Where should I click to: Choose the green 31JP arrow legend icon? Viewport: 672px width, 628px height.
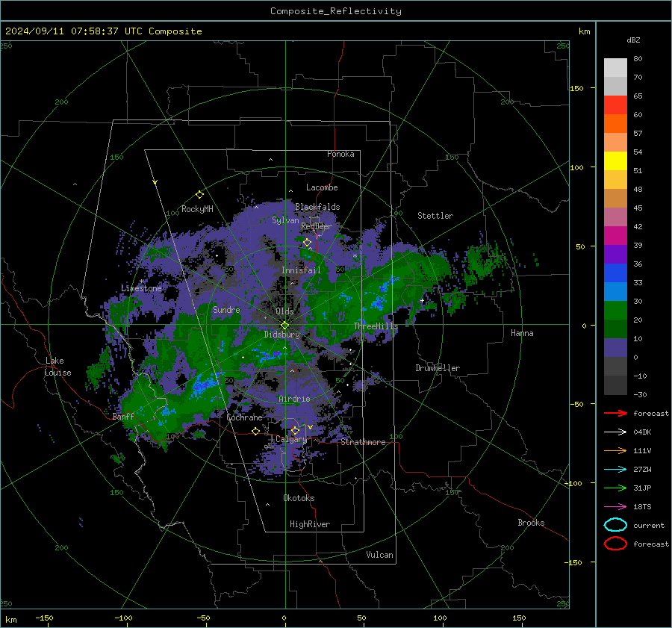[615, 488]
